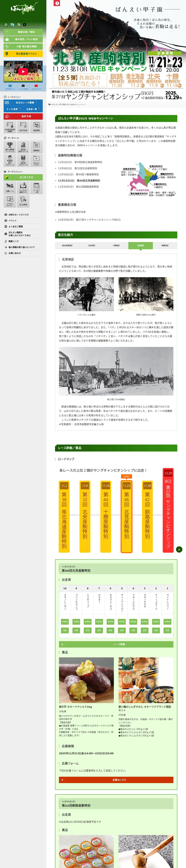This screenshot has width=186, height=868.
Task: Open 馬情報 for horse number 5
Action: (x=122, y=622)
